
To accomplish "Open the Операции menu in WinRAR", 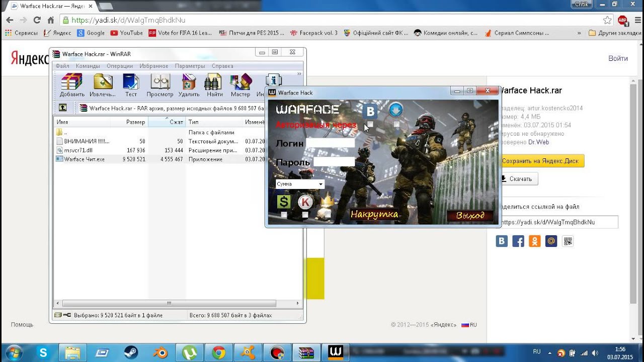I will coord(119,66).
